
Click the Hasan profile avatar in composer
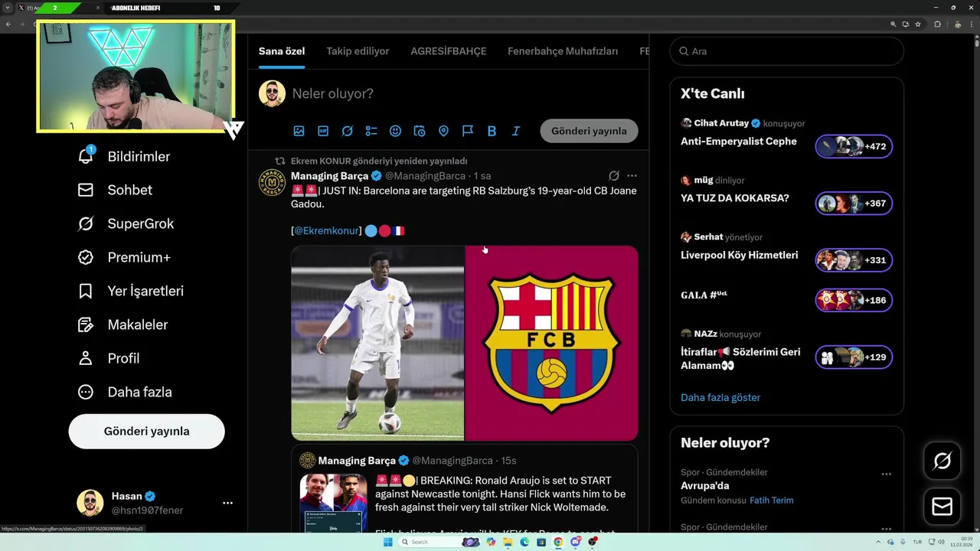[x=272, y=93]
